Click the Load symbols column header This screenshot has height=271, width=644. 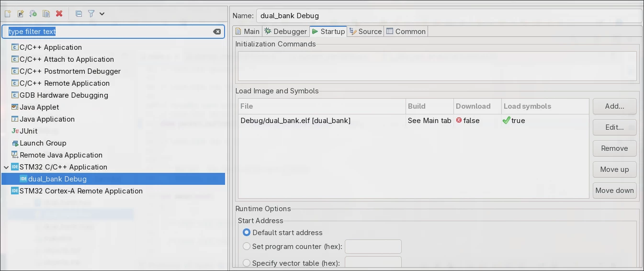(x=545, y=106)
